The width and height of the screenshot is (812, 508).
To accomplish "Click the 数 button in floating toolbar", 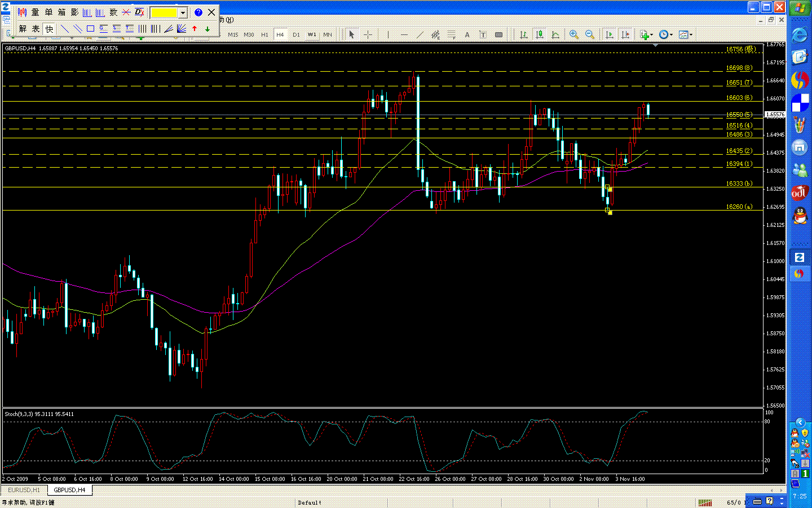I will [x=113, y=12].
